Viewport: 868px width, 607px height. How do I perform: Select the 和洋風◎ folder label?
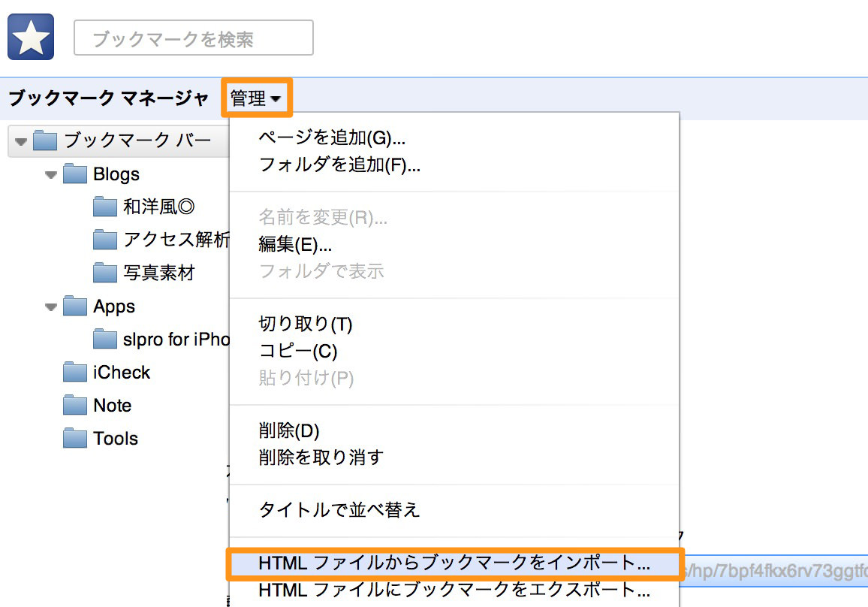[x=159, y=207]
